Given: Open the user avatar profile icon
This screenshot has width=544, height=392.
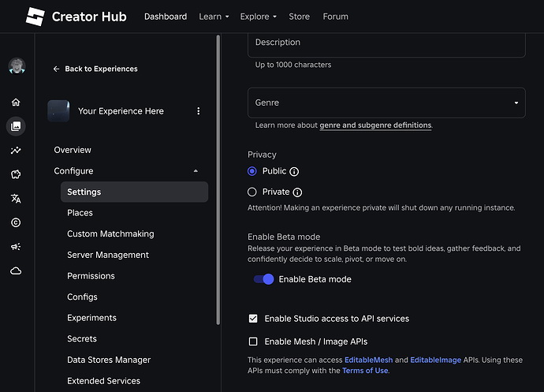Looking at the screenshot, I should 17,66.
